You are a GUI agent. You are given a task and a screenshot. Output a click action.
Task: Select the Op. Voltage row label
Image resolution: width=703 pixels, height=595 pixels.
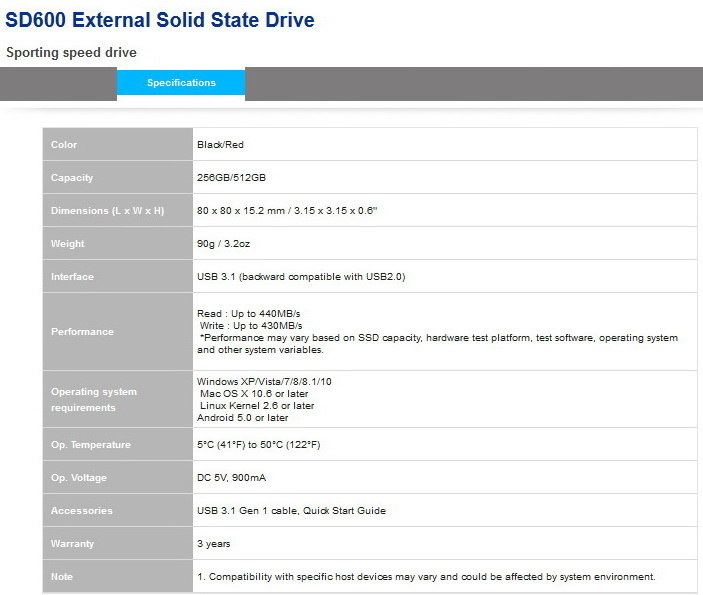click(79, 478)
